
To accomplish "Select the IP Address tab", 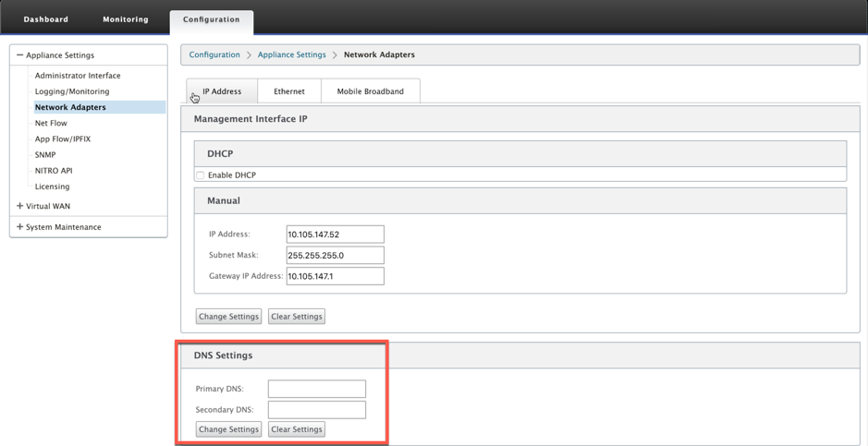I will coord(222,91).
